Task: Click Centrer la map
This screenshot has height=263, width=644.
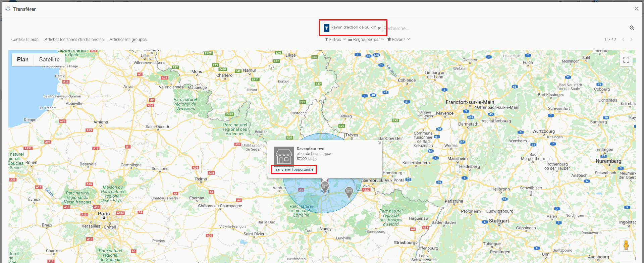Action: click(25, 39)
